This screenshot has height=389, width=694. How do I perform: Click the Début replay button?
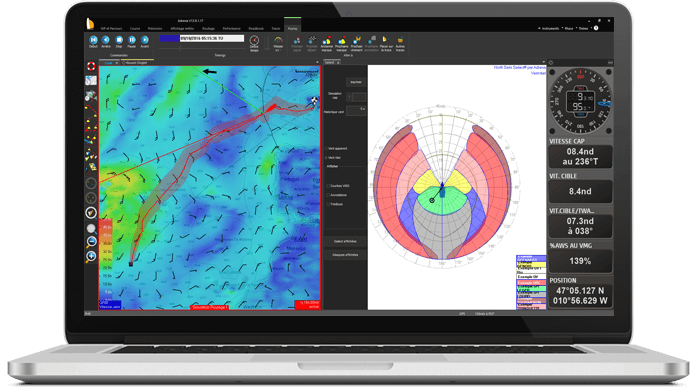pyautogui.click(x=93, y=41)
